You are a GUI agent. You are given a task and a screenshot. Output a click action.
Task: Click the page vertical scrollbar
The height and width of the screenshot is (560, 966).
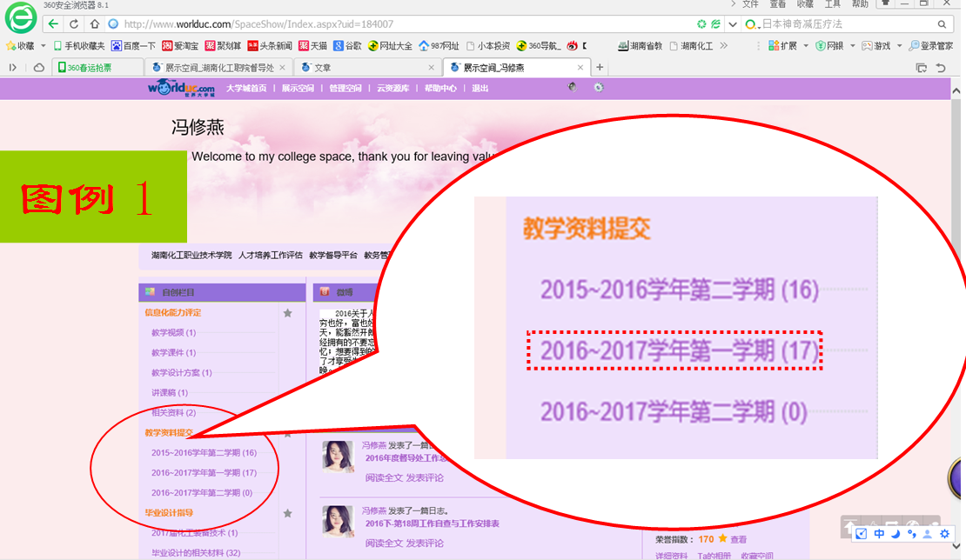click(956, 320)
